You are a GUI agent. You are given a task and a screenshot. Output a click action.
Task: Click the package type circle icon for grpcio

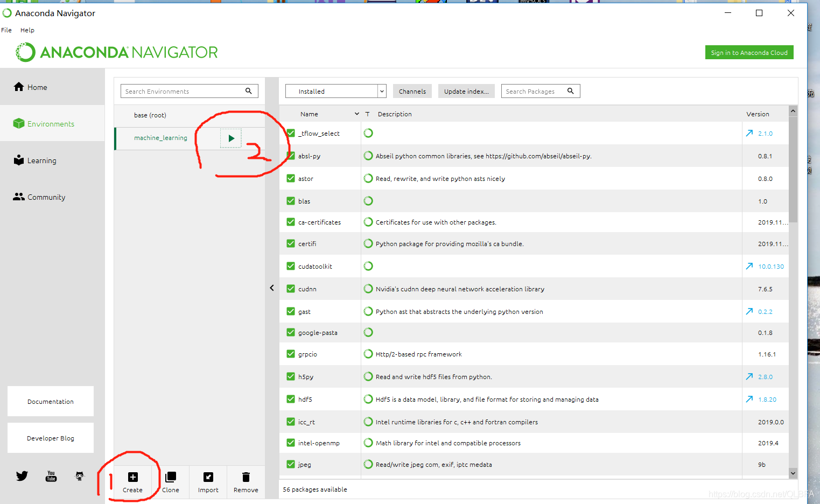pyautogui.click(x=368, y=354)
